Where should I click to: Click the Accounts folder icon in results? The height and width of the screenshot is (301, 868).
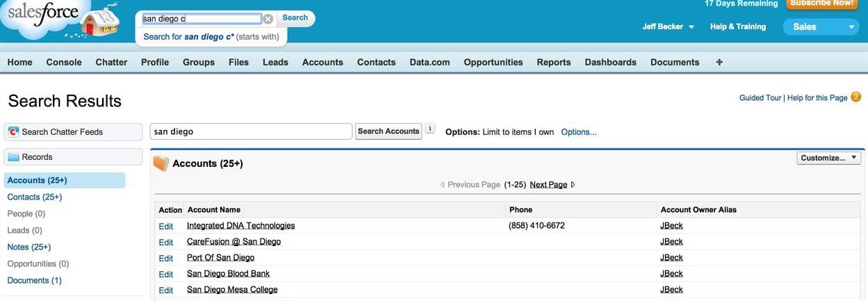tap(161, 163)
